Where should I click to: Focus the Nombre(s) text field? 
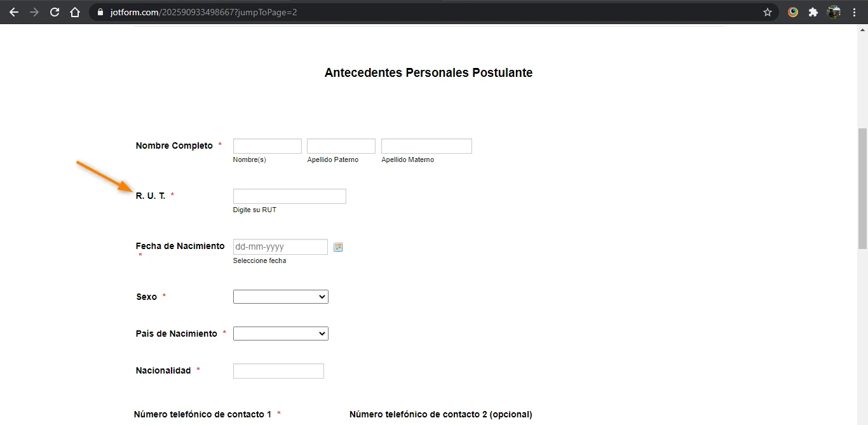coord(267,146)
